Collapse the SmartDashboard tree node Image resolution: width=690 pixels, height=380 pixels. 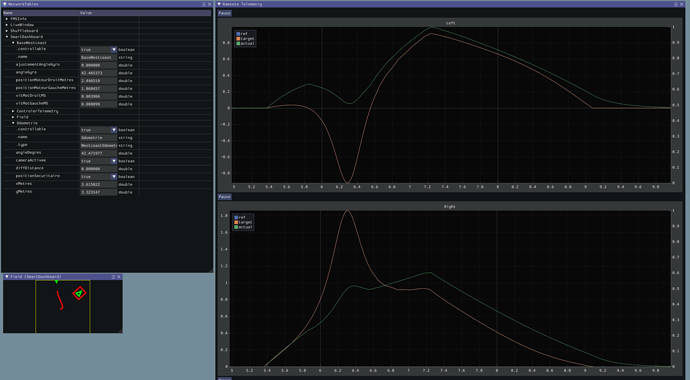pos(7,37)
